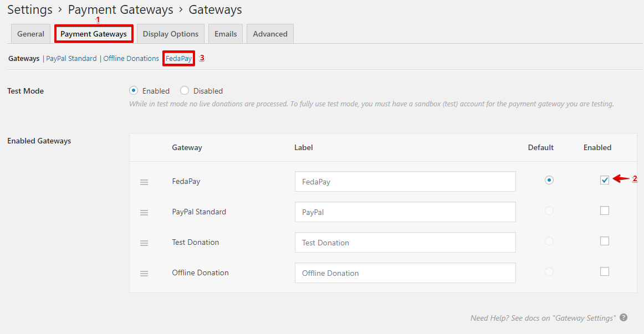Open the Offline Donations sub-section link
Image resolution: width=644 pixels, height=334 pixels.
point(131,59)
